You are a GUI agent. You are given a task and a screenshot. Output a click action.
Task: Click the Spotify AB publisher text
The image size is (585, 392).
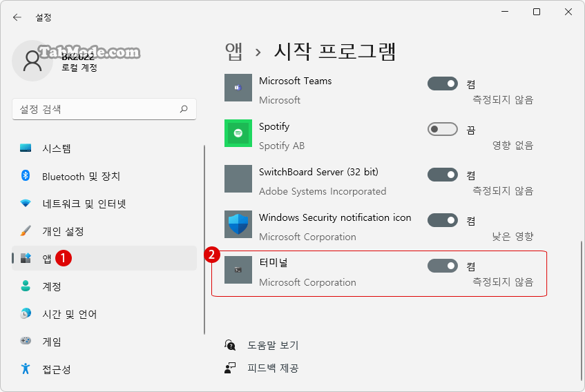282,146
